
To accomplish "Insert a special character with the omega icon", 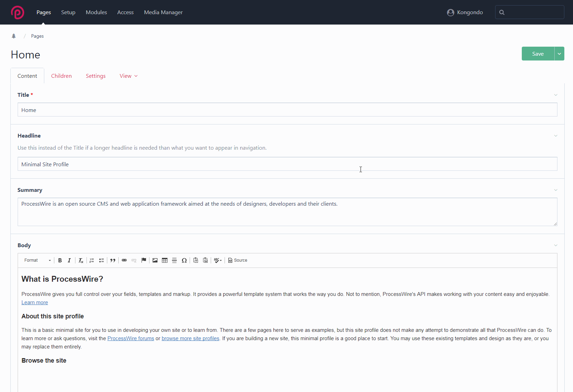I will (x=184, y=260).
